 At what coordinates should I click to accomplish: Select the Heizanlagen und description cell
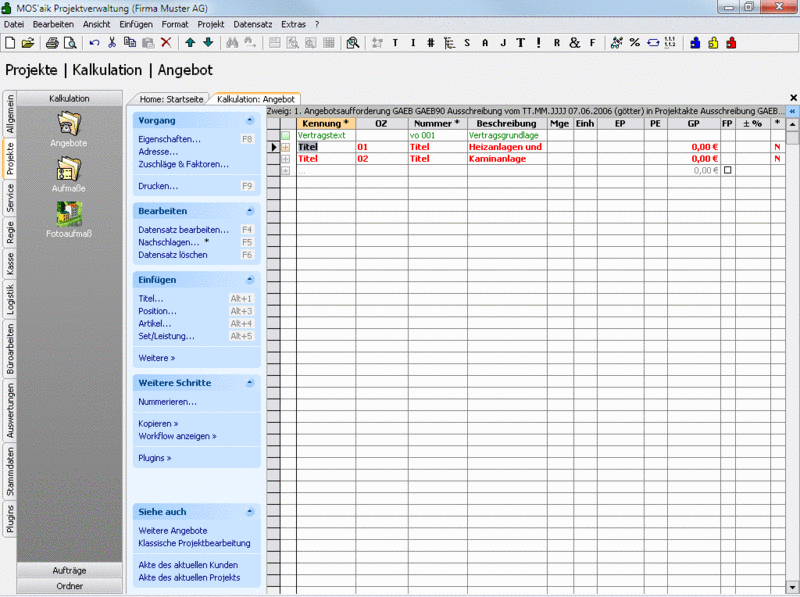pos(507,147)
